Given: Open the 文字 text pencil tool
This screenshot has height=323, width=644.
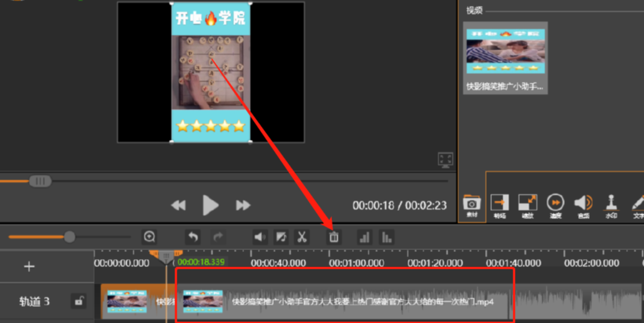Looking at the screenshot, I should (638, 206).
